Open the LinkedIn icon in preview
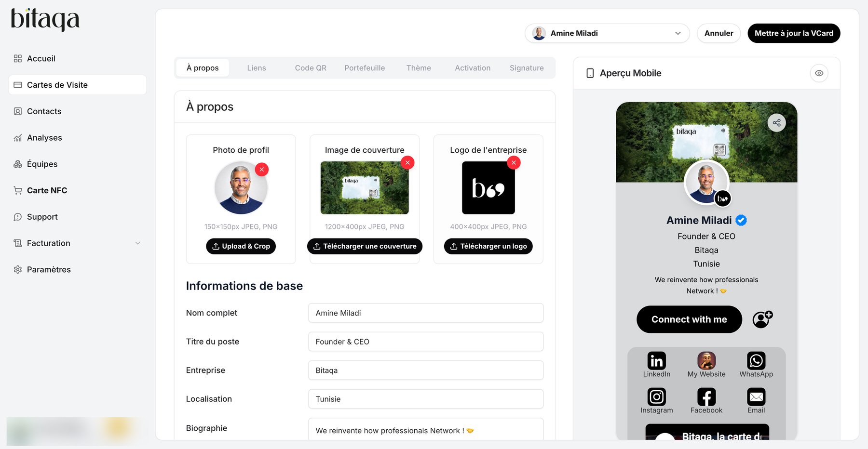Screen dimensions: 868x449 [x=657, y=361]
